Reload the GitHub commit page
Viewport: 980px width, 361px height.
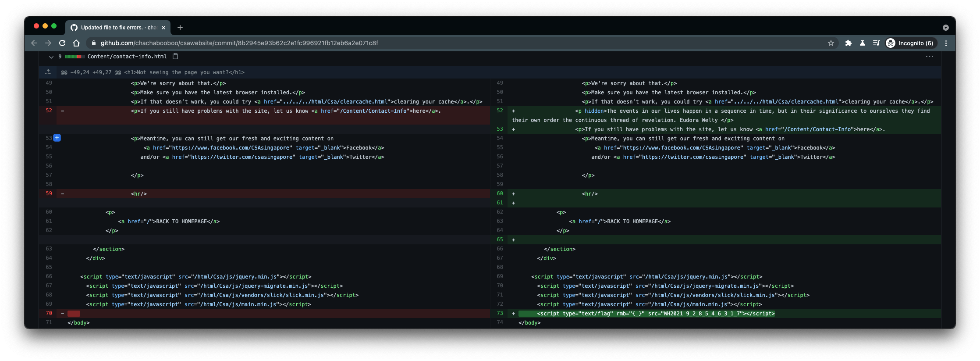click(62, 43)
